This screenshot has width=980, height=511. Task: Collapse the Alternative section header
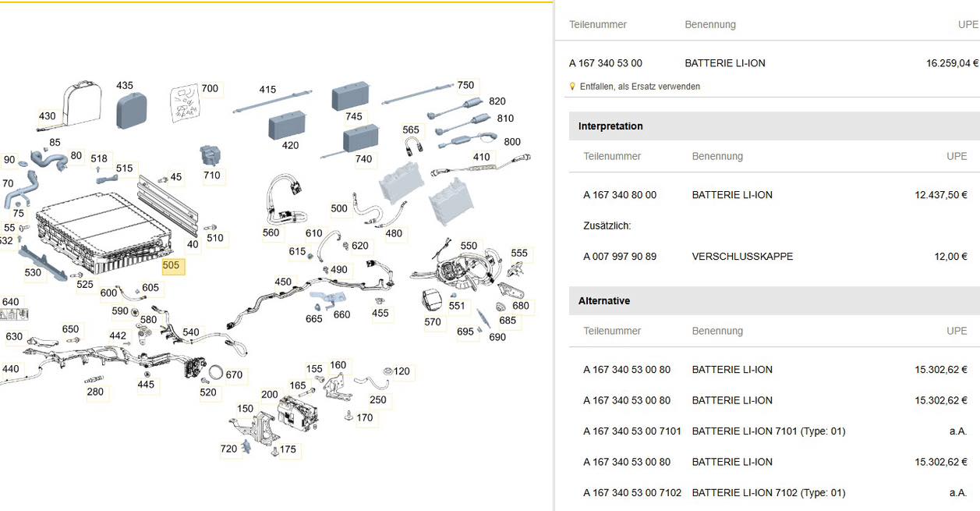(x=604, y=301)
